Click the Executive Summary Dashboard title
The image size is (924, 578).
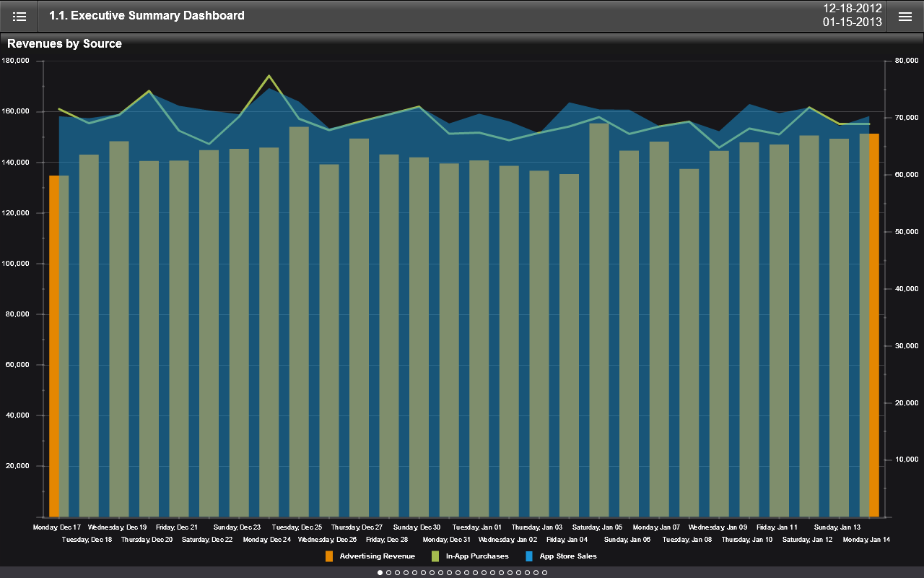pyautogui.click(x=147, y=15)
